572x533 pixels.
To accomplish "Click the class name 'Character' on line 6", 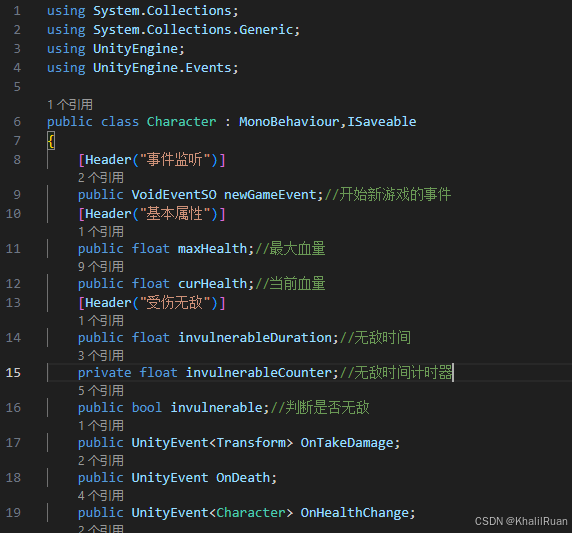I will click(181, 121).
